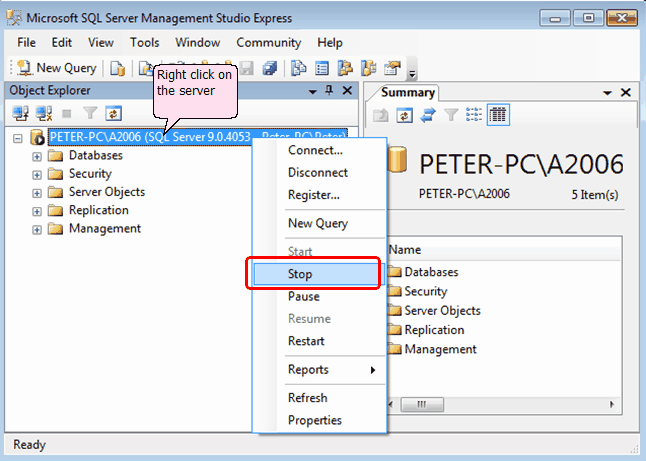This screenshot has height=461, width=646.
Task: Expand the Databases tree node
Action: click(x=37, y=157)
